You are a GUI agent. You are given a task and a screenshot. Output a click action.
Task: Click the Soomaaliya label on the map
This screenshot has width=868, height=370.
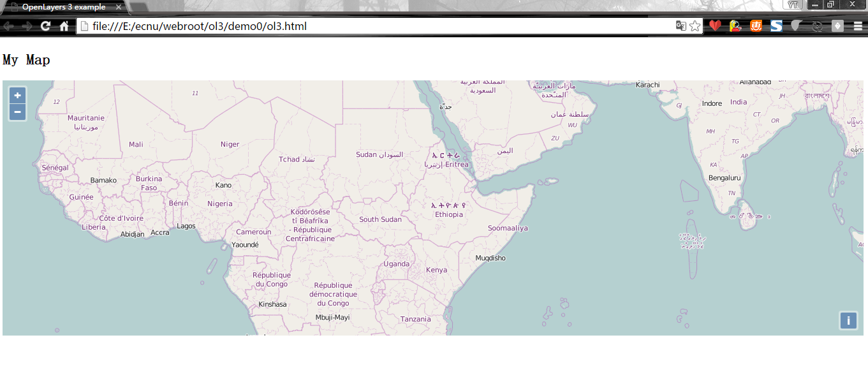(x=508, y=228)
